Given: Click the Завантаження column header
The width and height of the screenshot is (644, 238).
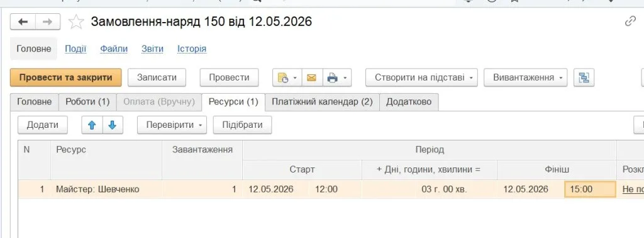Looking at the screenshot, I should (202, 160).
